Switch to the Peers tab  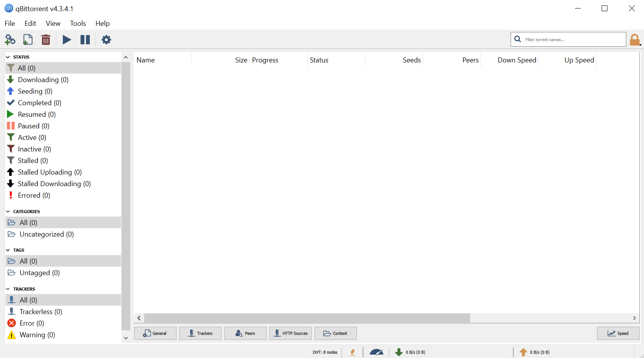pyautogui.click(x=245, y=333)
